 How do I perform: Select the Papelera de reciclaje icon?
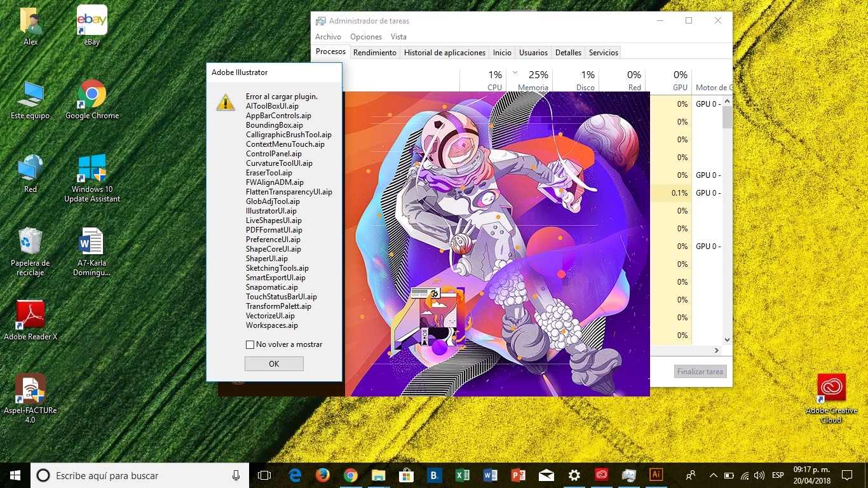[31, 252]
